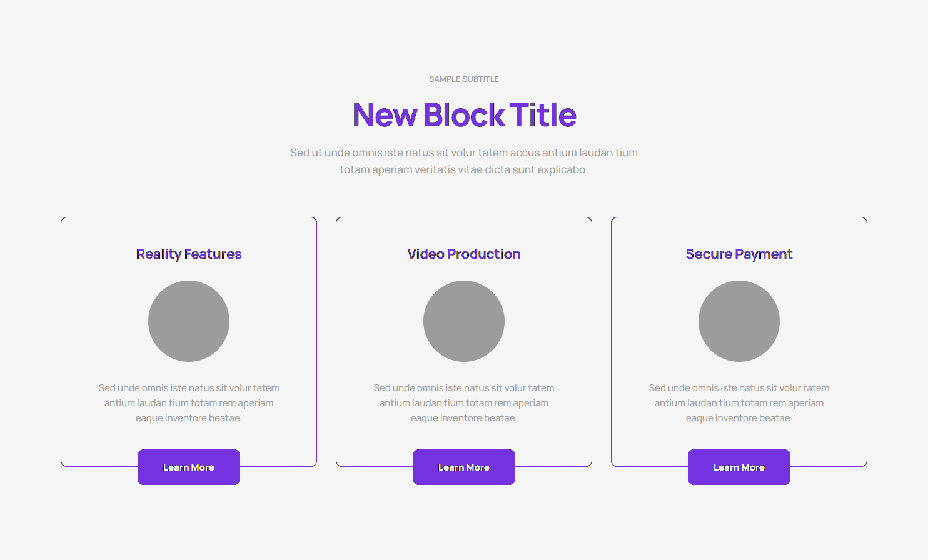Click the word 'Title' in the main title
The height and width of the screenshot is (560, 928).
[x=543, y=115]
